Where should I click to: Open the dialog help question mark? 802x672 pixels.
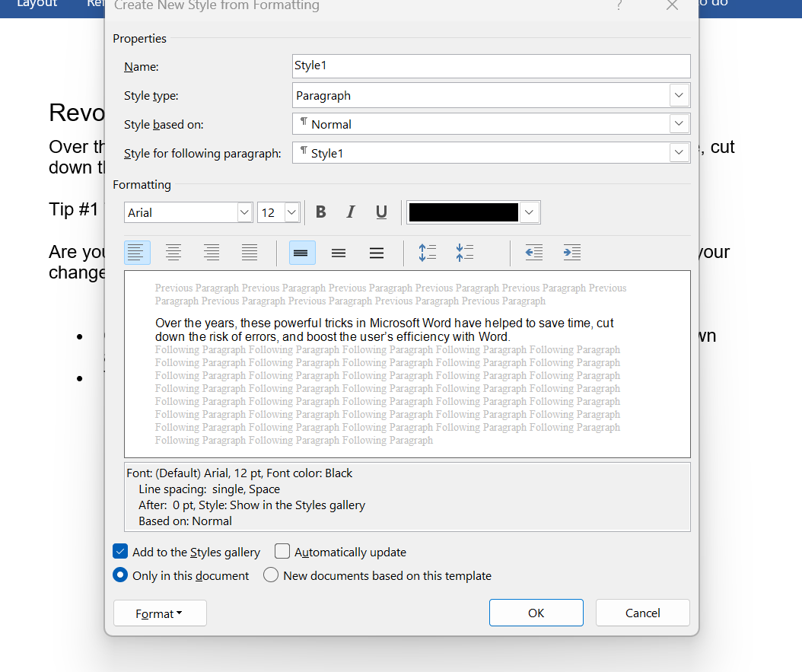coord(619,5)
